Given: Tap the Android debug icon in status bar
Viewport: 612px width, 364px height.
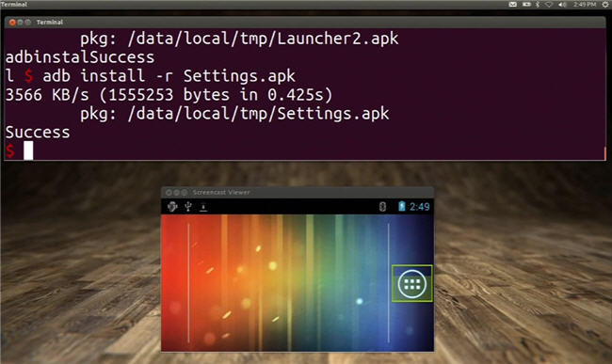Looking at the screenshot, I should point(172,206).
